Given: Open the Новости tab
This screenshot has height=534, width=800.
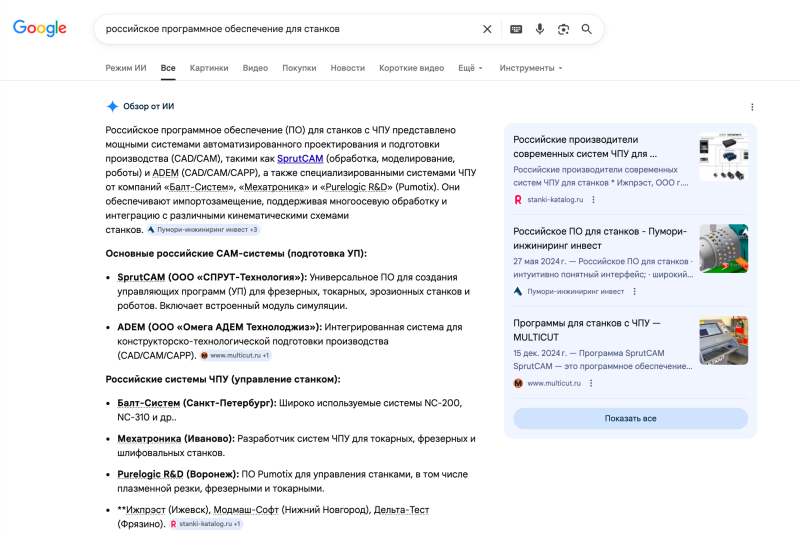Looking at the screenshot, I should (x=347, y=68).
